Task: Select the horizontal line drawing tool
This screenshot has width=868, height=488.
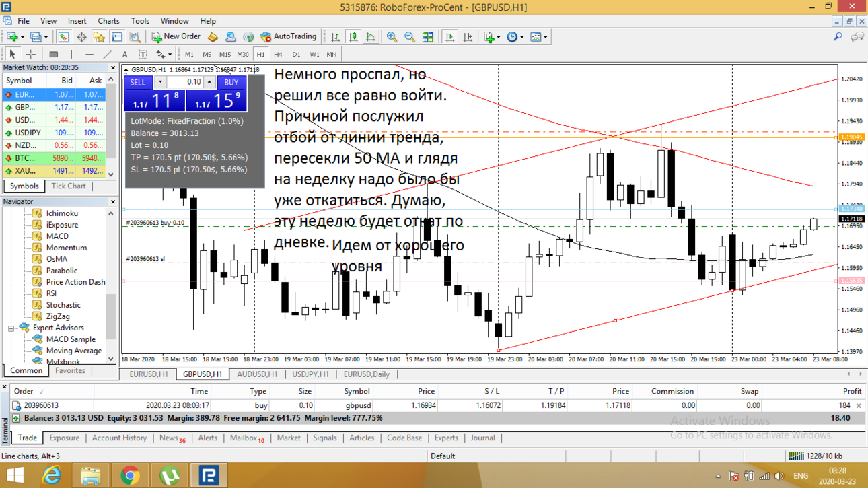Action: [x=89, y=54]
